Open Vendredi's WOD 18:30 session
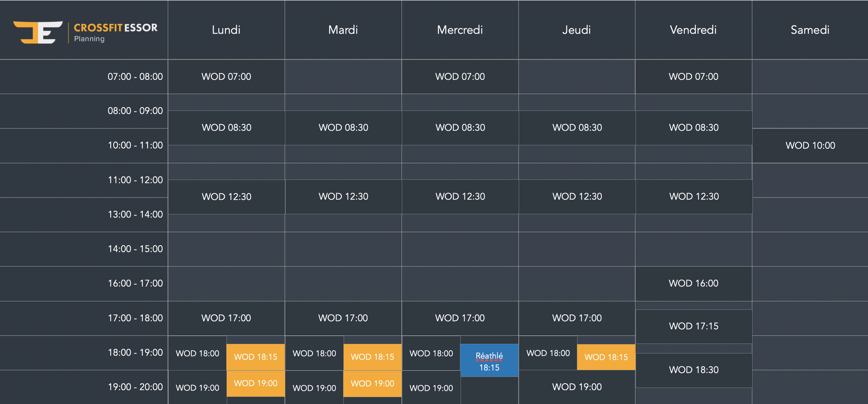This screenshot has height=404, width=868. coord(693,370)
